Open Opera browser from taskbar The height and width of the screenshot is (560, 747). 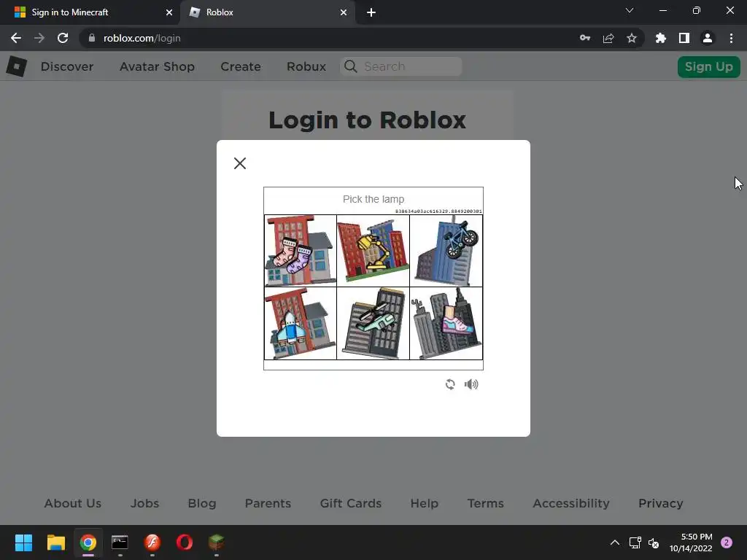[185, 542]
